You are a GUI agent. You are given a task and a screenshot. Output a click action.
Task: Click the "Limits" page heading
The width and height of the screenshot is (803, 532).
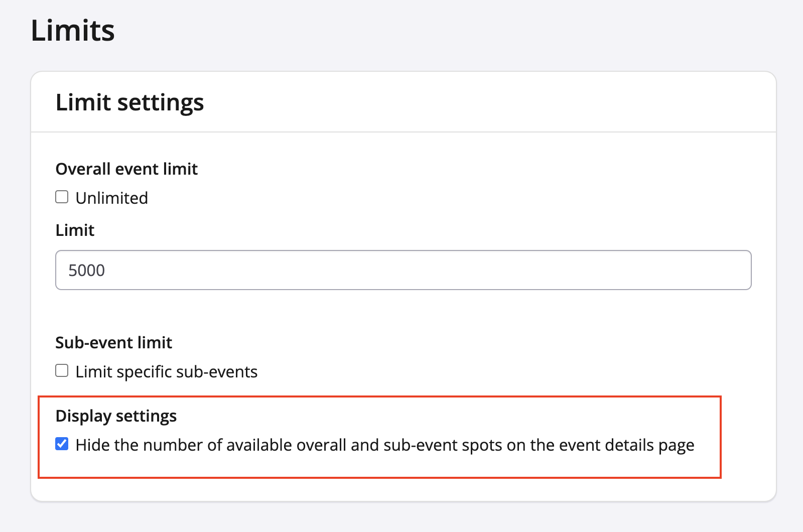click(x=73, y=31)
